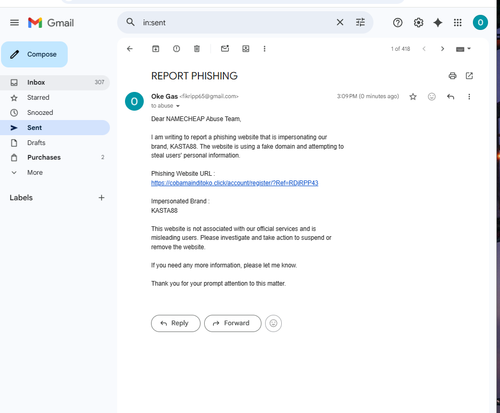Open the Settings gear icon
Screen dimensions: 500x413
418,23
